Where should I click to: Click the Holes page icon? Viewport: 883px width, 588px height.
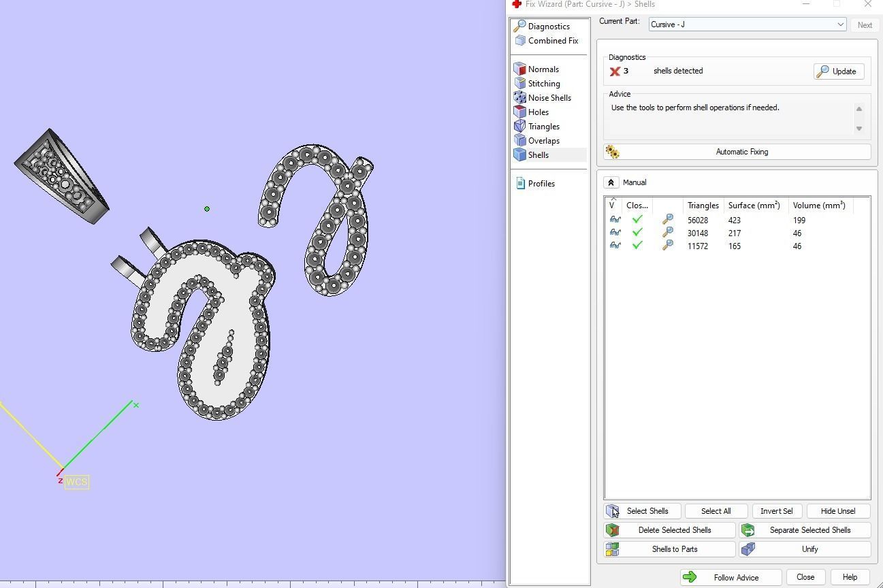click(519, 112)
